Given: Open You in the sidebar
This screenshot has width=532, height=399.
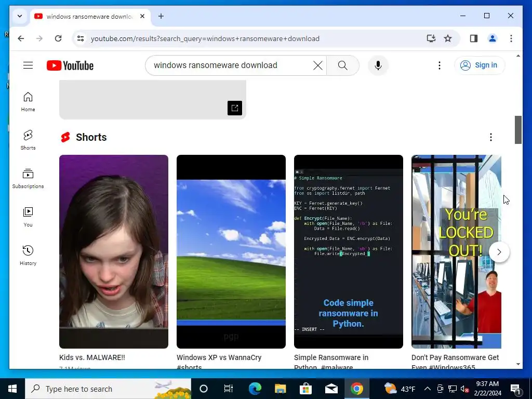Looking at the screenshot, I should click(28, 217).
